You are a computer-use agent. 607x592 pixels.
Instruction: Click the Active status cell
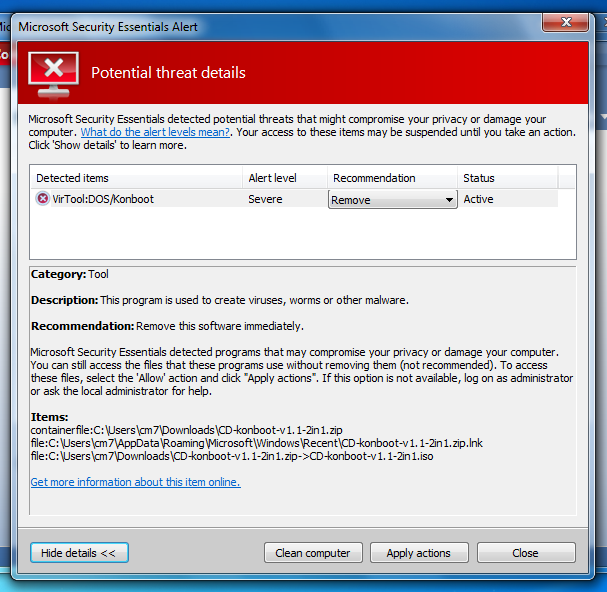click(478, 199)
